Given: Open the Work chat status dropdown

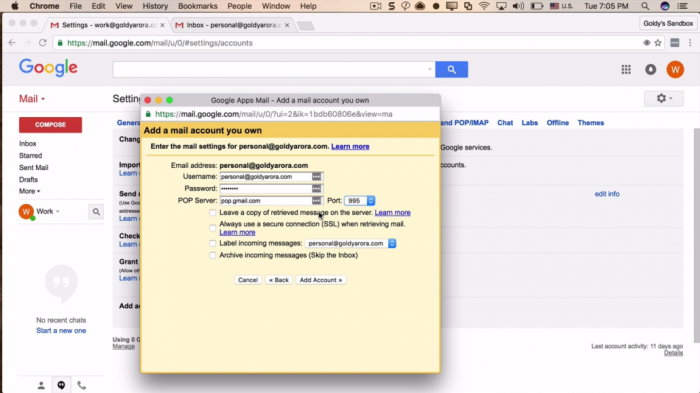Looking at the screenshot, I should pos(48,211).
